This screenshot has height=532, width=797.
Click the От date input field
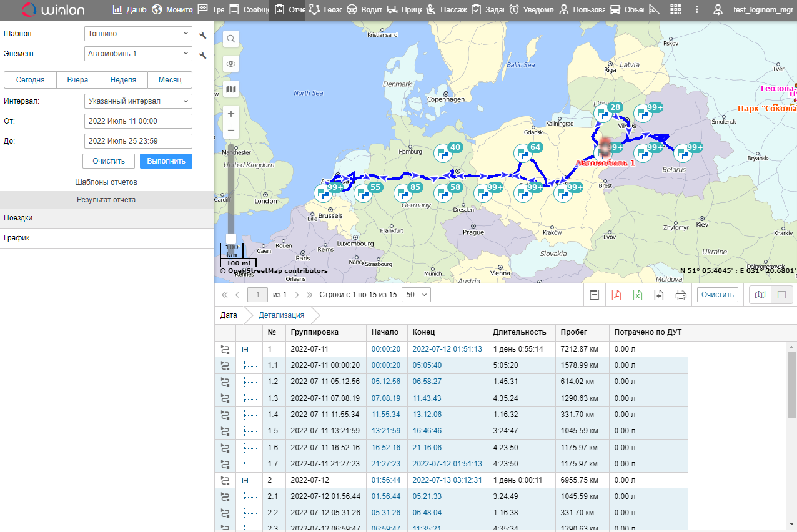pos(138,121)
